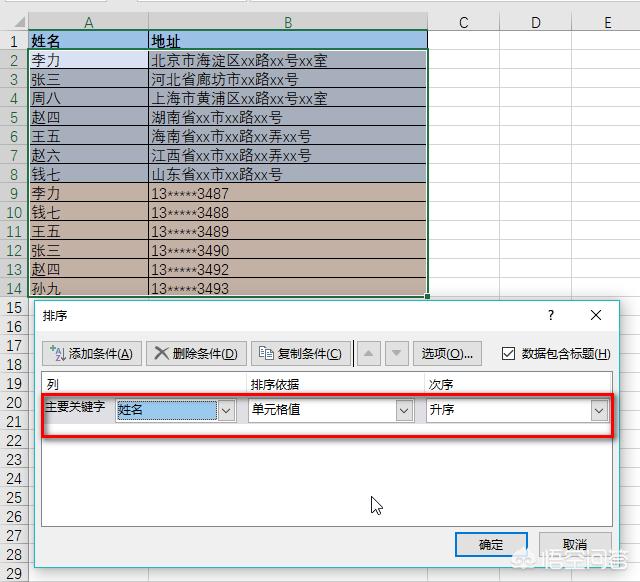Select cell 13*****3488
The image size is (640, 582).
pyautogui.click(x=288, y=212)
